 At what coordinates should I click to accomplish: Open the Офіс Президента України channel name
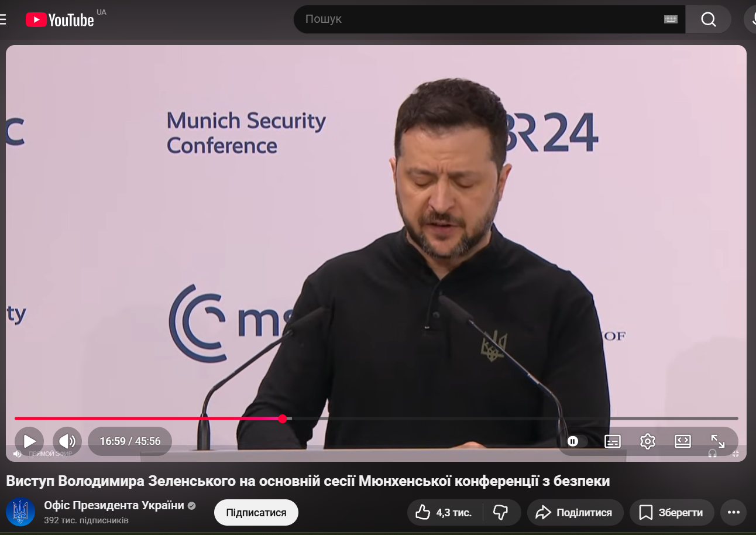[x=114, y=506]
